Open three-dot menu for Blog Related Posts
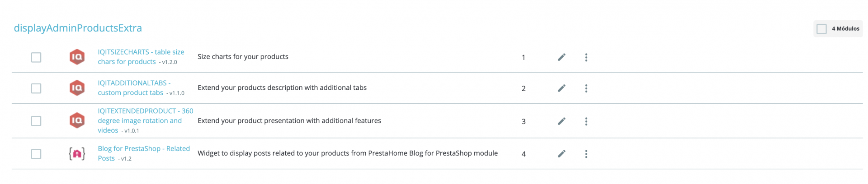Screen dimensions: 868x184 pos(586,154)
